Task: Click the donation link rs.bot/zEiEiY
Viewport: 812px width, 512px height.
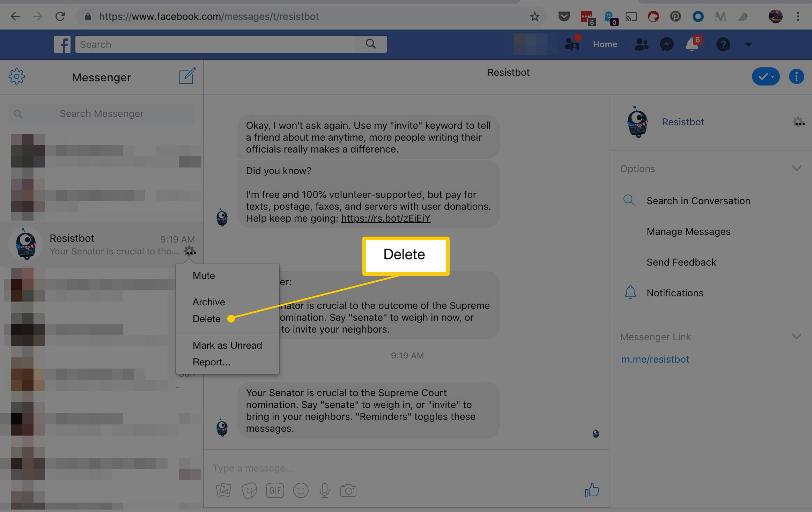Action: (x=386, y=218)
